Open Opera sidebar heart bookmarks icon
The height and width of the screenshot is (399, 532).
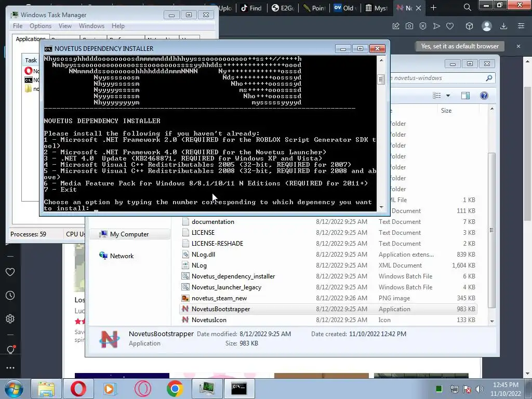tap(10, 272)
